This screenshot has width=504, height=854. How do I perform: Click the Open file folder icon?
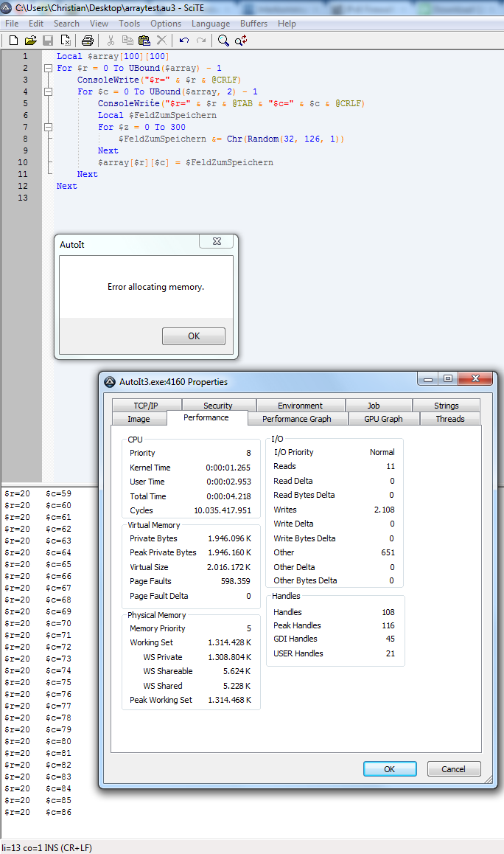click(x=30, y=41)
